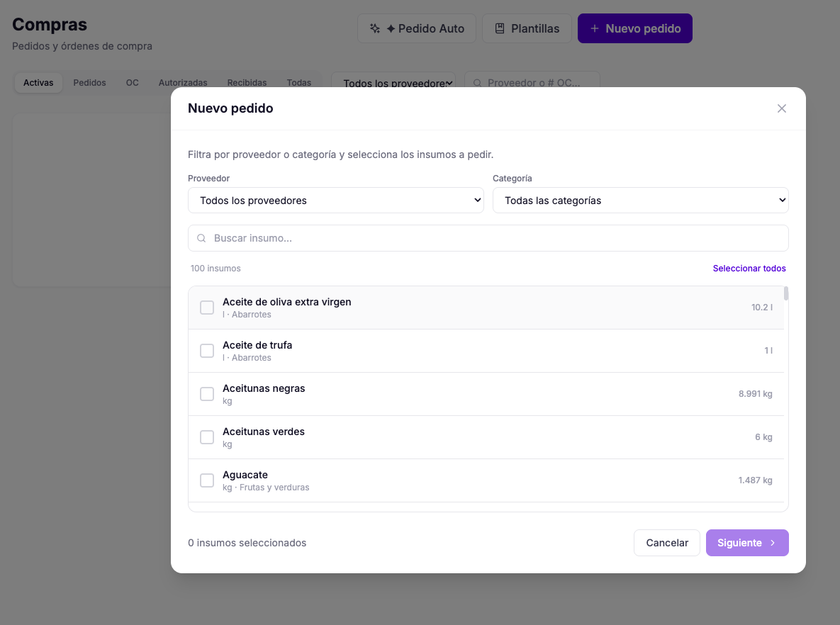Click the chevron arrow on Siguiente button
The height and width of the screenshot is (625, 840).
(773, 543)
